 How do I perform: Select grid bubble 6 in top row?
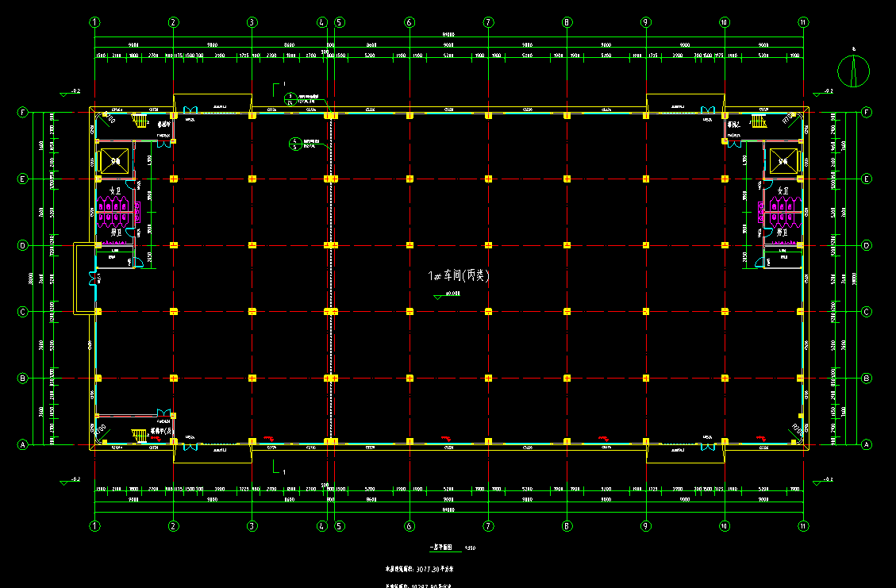click(410, 22)
